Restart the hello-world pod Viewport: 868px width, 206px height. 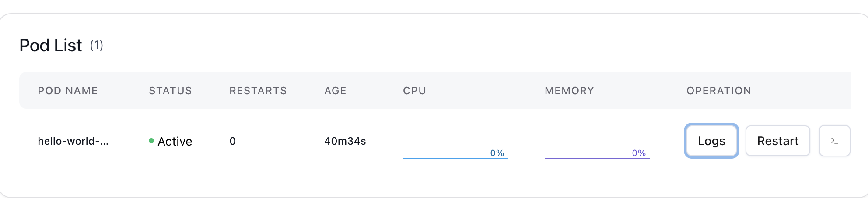777,141
